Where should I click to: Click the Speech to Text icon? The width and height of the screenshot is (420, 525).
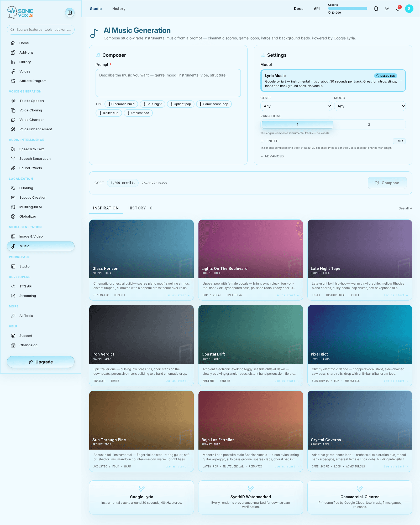[13, 149]
